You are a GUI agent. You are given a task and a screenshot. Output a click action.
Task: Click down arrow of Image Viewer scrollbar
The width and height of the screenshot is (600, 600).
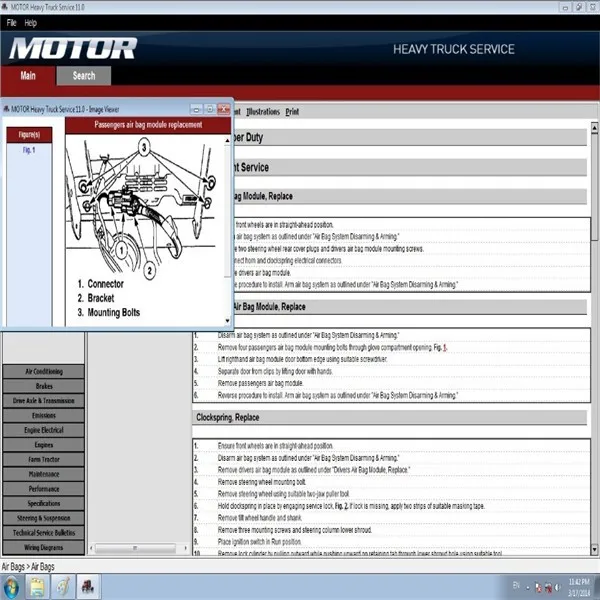pyautogui.click(x=227, y=321)
